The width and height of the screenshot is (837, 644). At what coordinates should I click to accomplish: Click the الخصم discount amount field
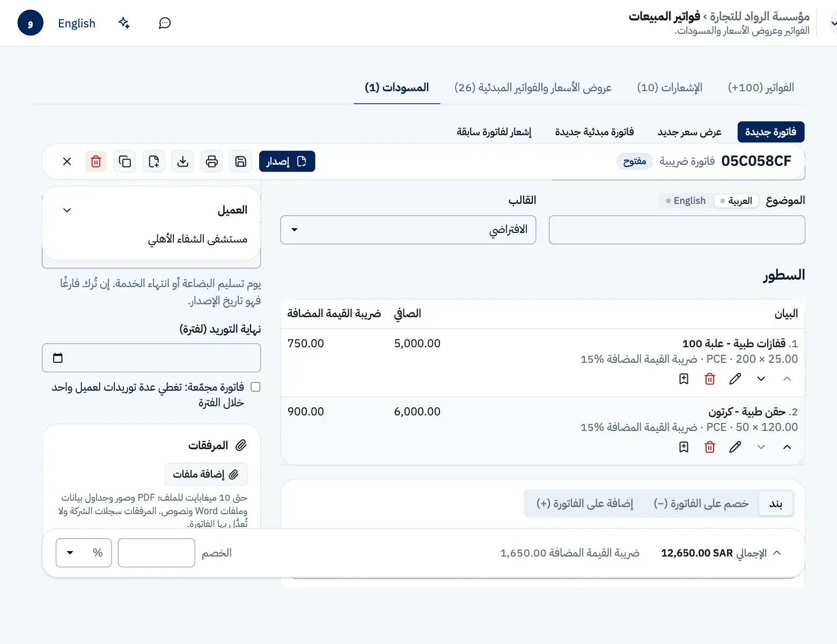[156, 553]
